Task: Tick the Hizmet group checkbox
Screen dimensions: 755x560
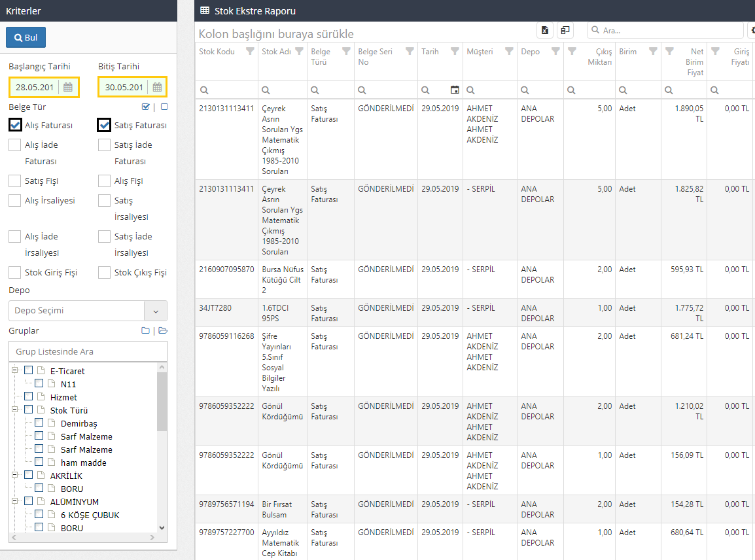Action: pyautogui.click(x=28, y=396)
